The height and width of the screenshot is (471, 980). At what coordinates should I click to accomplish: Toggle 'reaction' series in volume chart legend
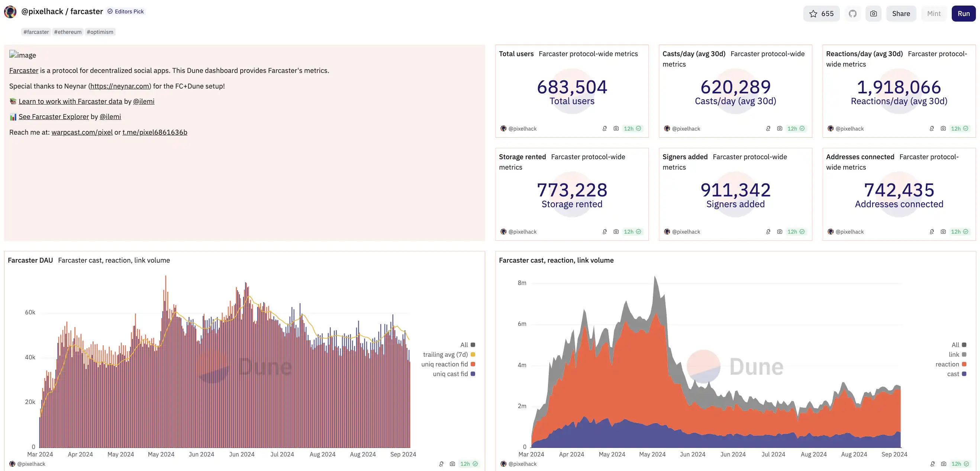click(947, 364)
